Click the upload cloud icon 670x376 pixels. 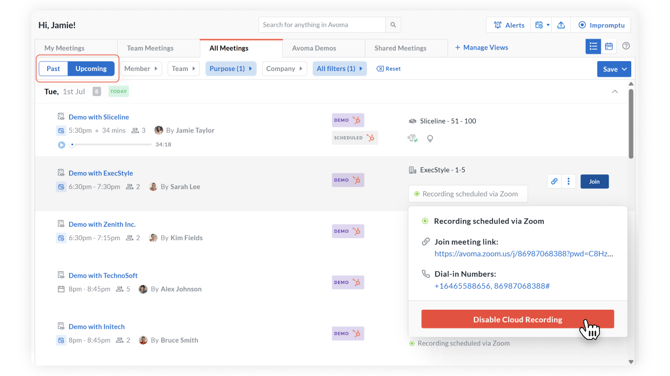pos(561,25)
